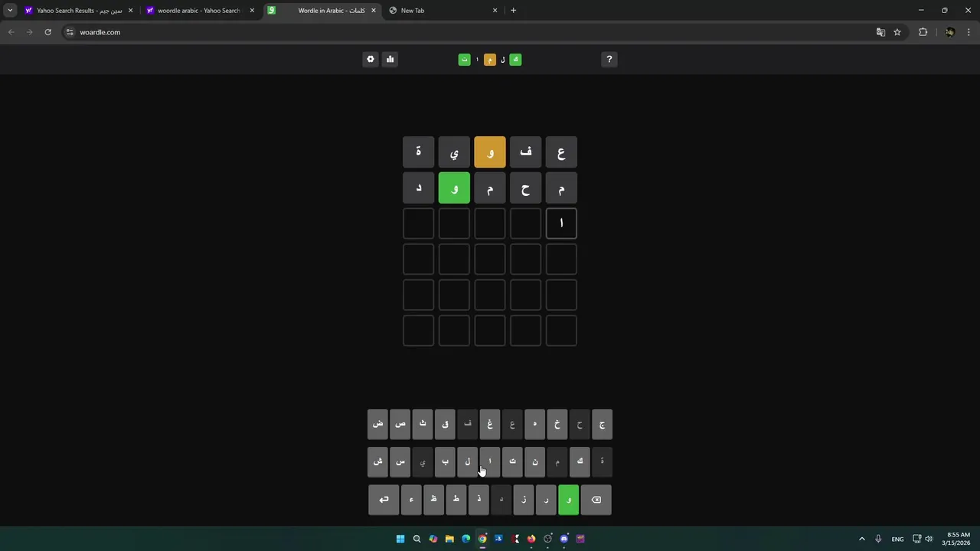The image size is (980, 551).
Task: Switch ENG input language
Action: (897, 539)
